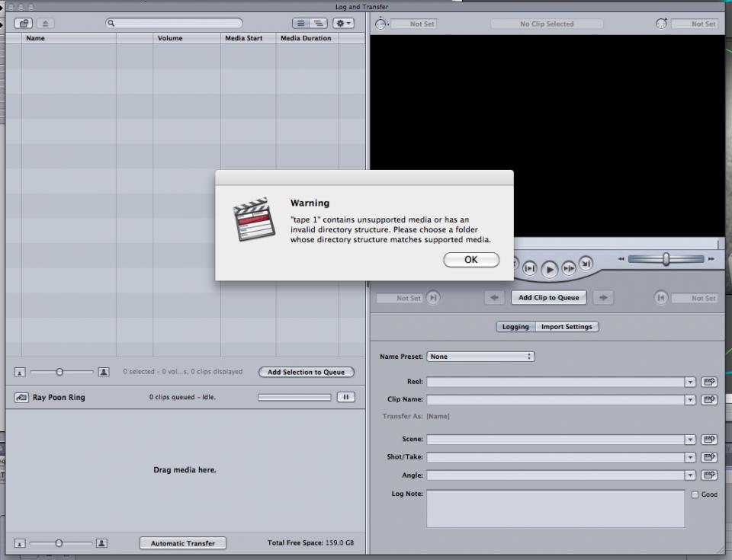Select the clapperboard icon beside Reel field
732x560 pixels.
tap(709, 381)
